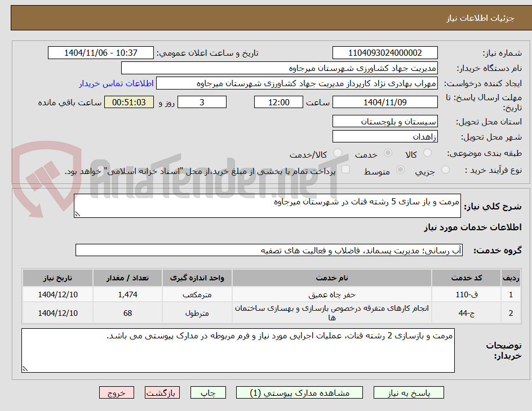Click the طبقه بندی موضوعی label
This screenshot has width=532, height=411.
click(x=485, y=154)
